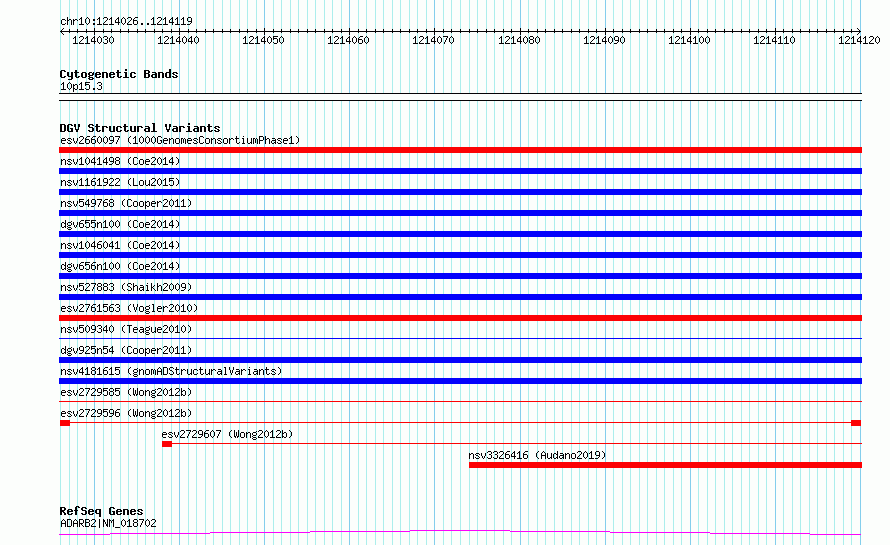Click the blue bar under nsv1041498

(x=460, y=171)
